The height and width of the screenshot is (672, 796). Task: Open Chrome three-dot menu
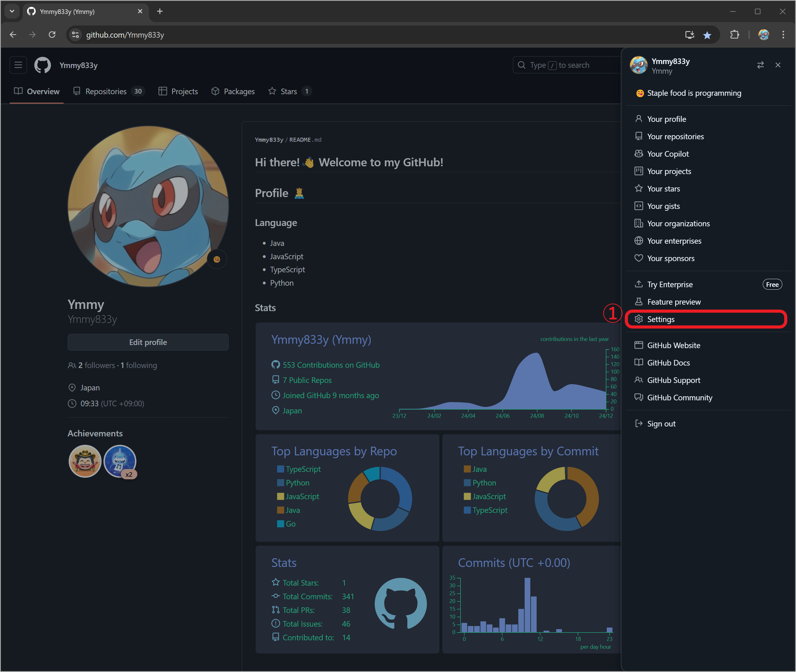pos(783,35)
